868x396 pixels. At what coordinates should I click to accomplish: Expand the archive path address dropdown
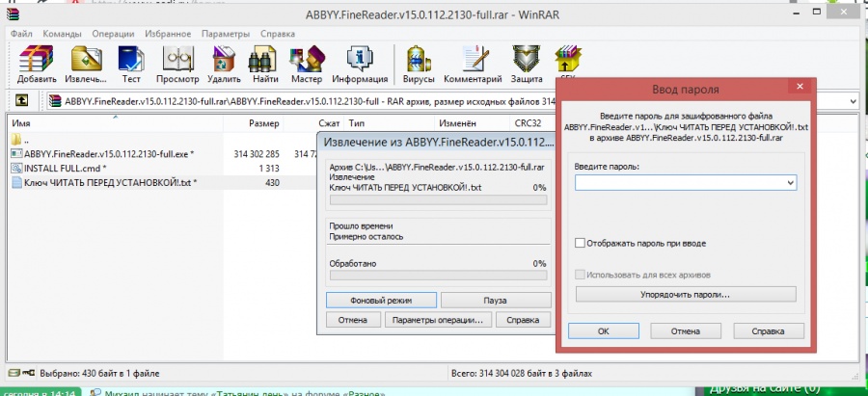click(854, 100)
